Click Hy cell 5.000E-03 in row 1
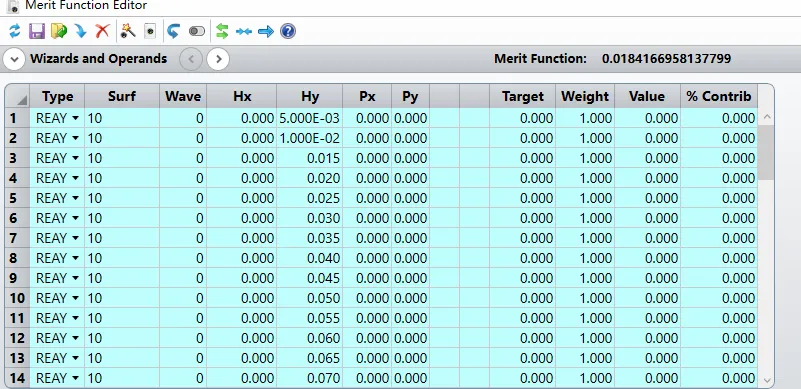The height and width of the screenshot is (389, 801). [310, 119]
